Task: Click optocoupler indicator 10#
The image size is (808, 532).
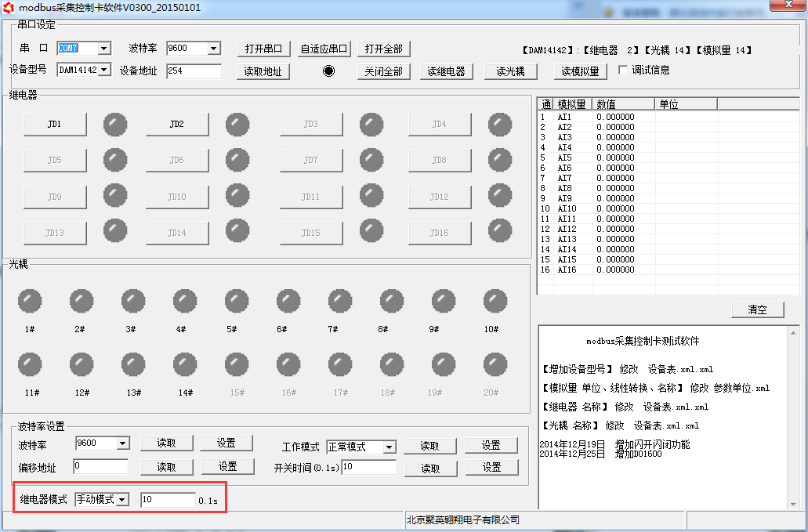Action: tap(495, 301)
